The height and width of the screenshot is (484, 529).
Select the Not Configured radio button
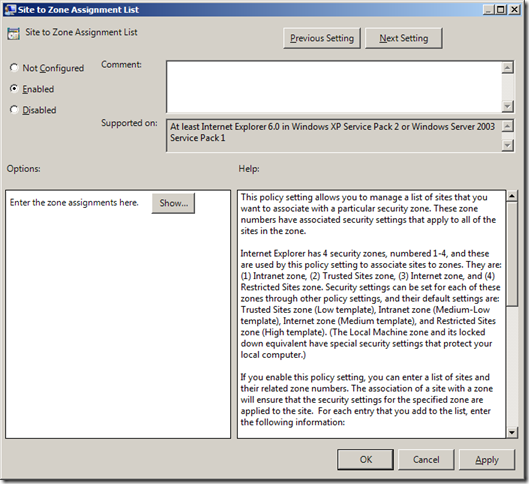14,68
